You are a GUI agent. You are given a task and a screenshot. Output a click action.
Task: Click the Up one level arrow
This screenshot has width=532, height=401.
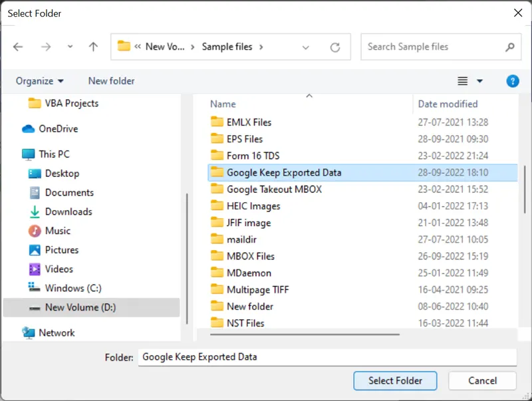click(x=93, y=47)
